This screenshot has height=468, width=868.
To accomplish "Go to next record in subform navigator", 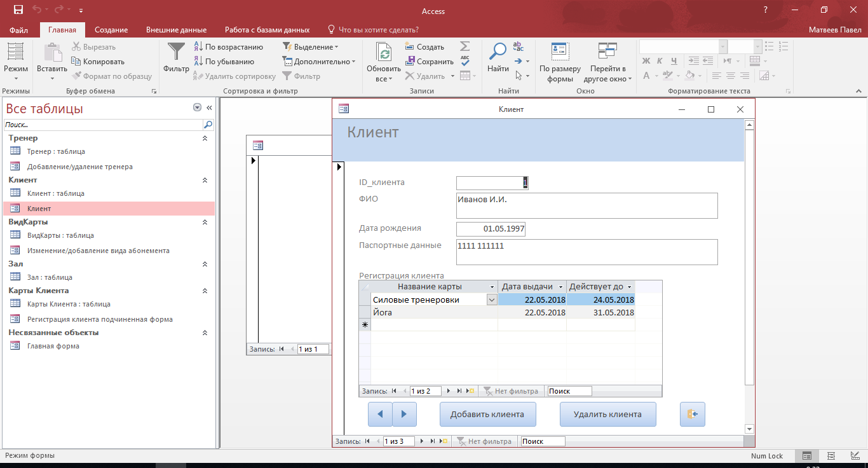I will 449,391.
